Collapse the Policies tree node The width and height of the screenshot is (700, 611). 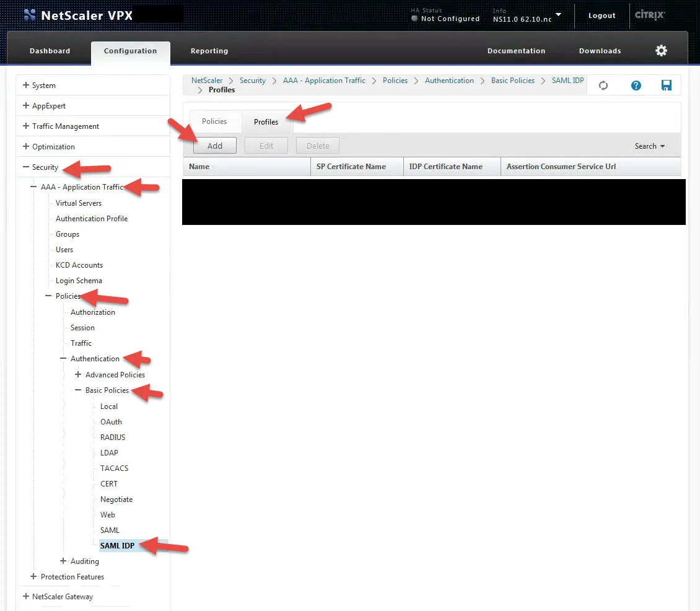coord(48,296)
